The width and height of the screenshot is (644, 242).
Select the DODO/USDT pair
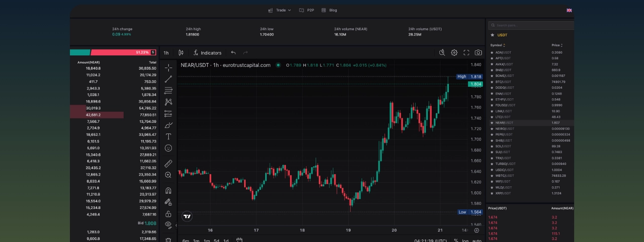point(531,88)
